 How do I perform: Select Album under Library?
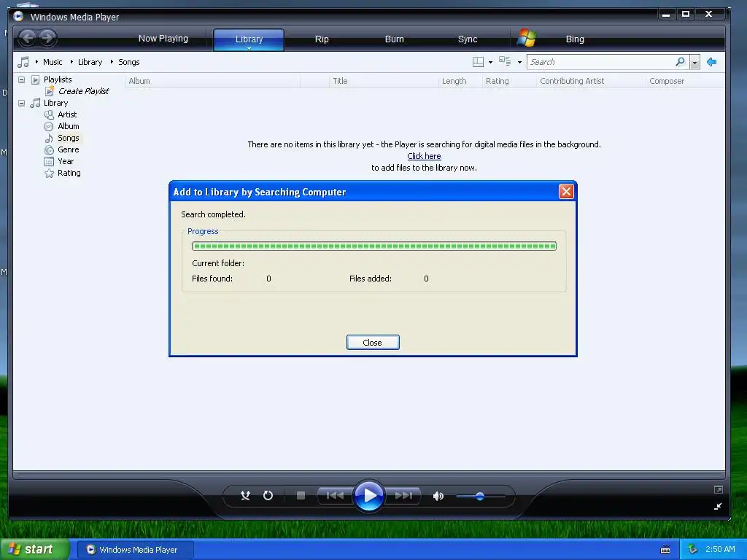(x=68, y=126)
